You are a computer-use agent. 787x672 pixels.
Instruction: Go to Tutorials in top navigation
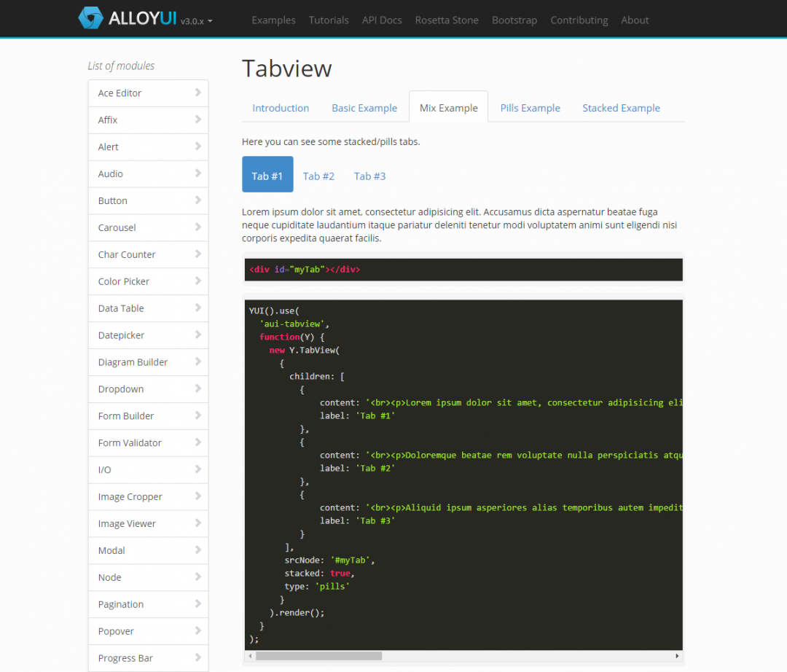[329, 20]
